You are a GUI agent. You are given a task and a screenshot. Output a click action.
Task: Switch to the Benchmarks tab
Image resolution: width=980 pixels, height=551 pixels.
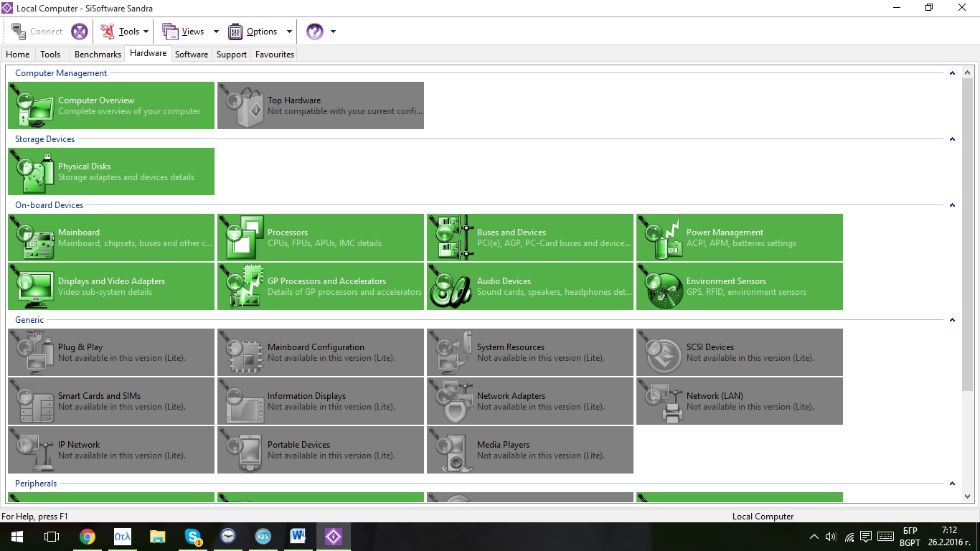coord(98,55)
